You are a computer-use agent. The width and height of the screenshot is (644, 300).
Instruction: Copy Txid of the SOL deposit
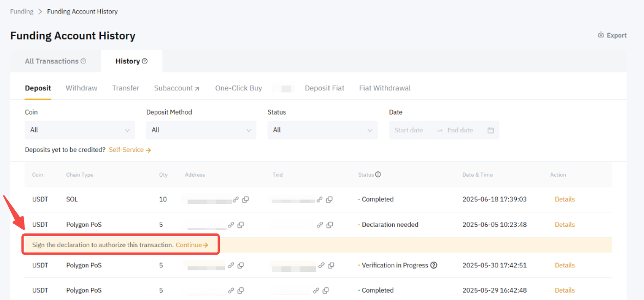(x=329, y=200)
